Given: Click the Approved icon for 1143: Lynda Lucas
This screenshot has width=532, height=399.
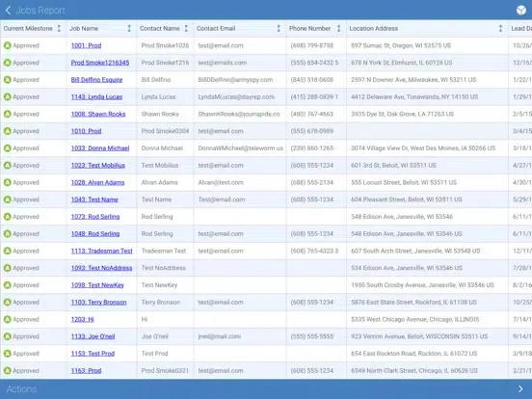Looking at the screenshot, I should (x=8, y=96).
